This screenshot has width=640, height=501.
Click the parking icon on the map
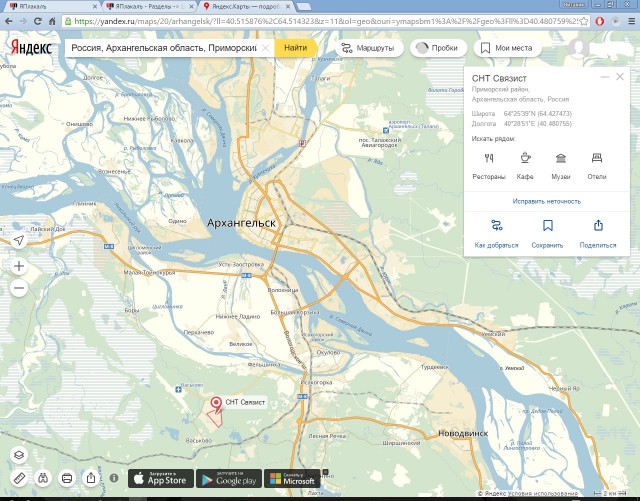[x=302, y=143]
